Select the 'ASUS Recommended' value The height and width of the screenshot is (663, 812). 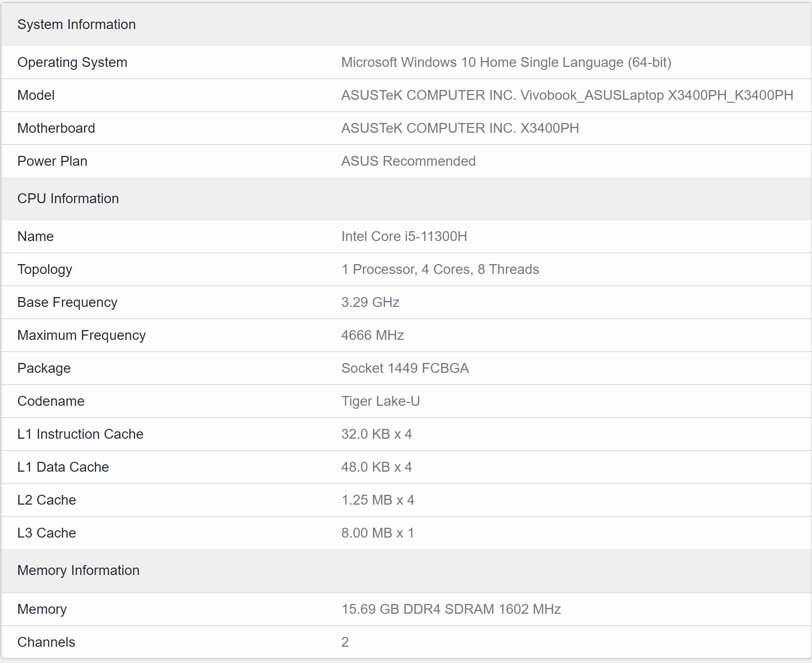pyautogui.click(x=408, y=161)
